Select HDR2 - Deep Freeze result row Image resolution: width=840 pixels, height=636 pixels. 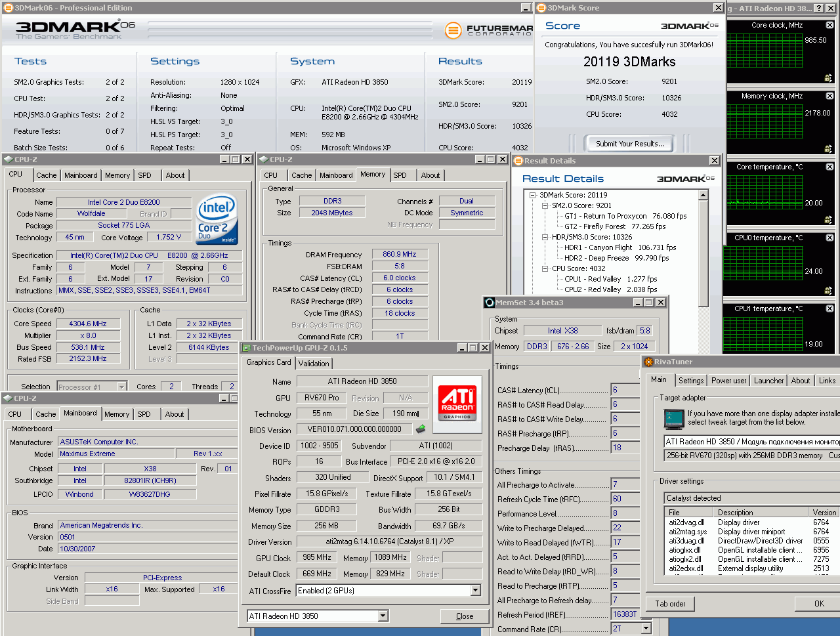pos(616,258)
